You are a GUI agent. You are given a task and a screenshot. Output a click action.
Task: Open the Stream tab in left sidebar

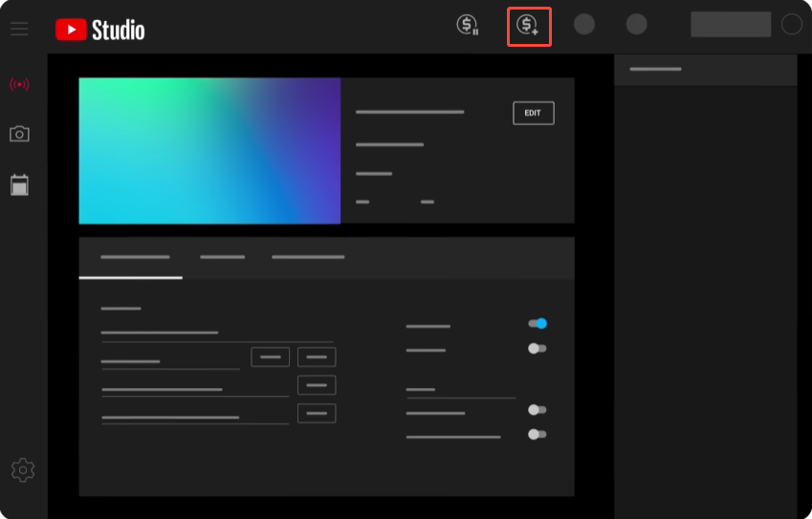point(19,84)
